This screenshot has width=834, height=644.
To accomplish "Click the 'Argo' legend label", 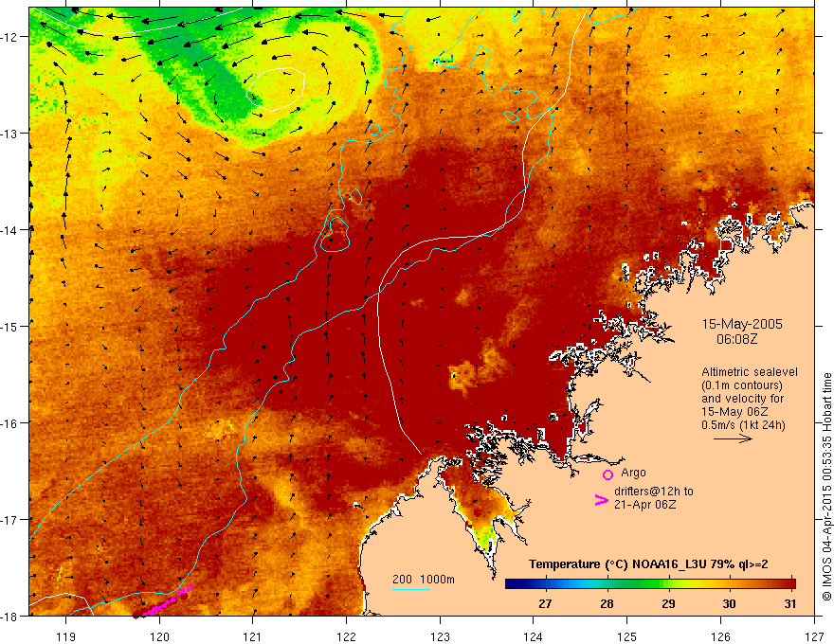I will 633,473.
